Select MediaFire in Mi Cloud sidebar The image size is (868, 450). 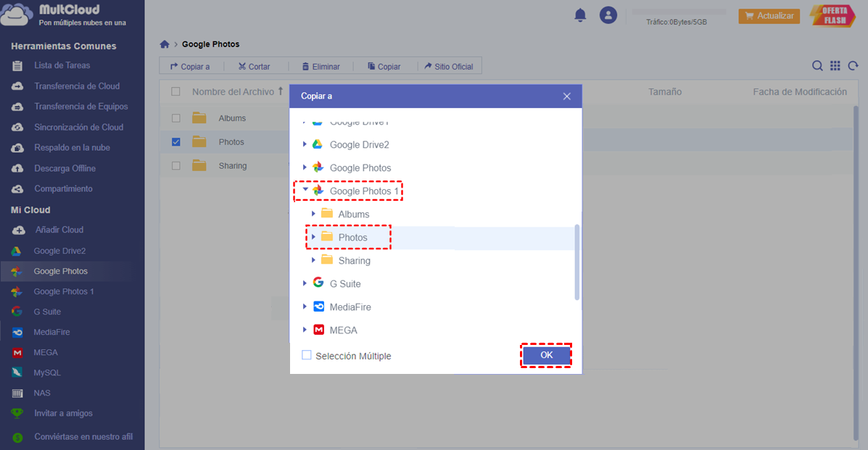51,332
